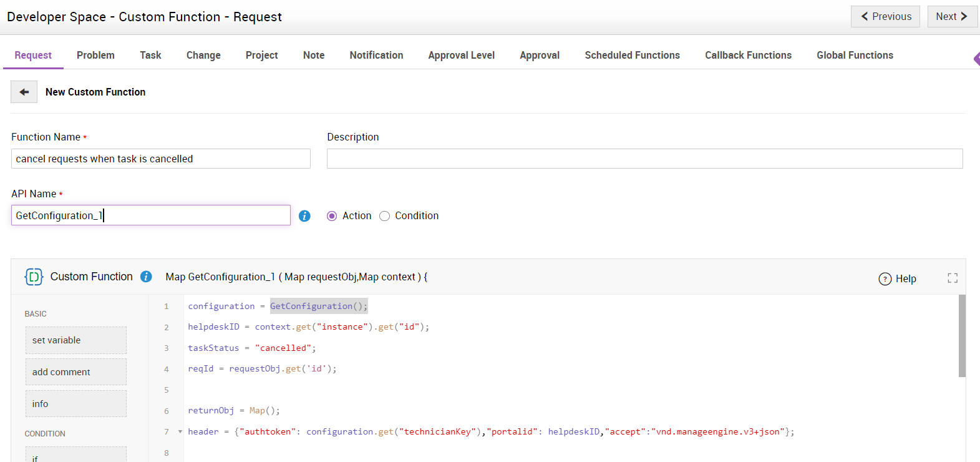Viewport: 980px width, 462px height.
Task: Switch to the Problem tab
Action: point(95,56)
